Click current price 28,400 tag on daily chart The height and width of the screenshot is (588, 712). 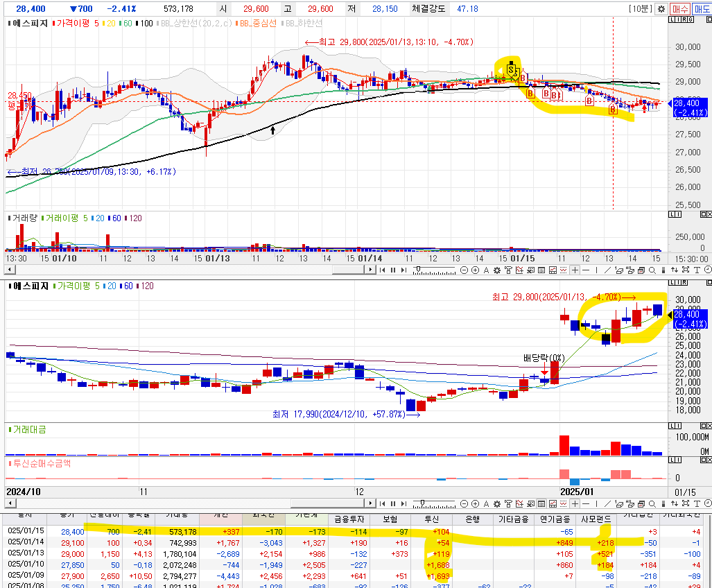pyautogui.click(x=691, y=319)
